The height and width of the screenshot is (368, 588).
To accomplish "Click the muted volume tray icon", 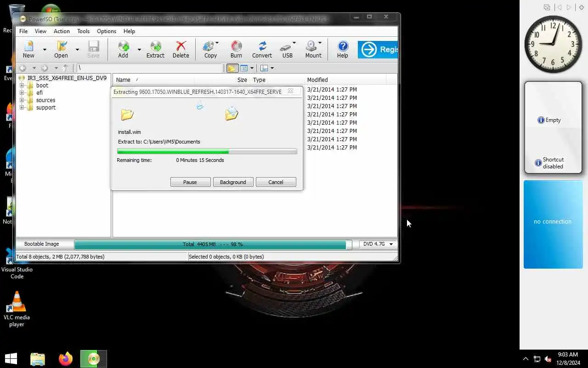I will pyautogui.click(x=548, y=359).
